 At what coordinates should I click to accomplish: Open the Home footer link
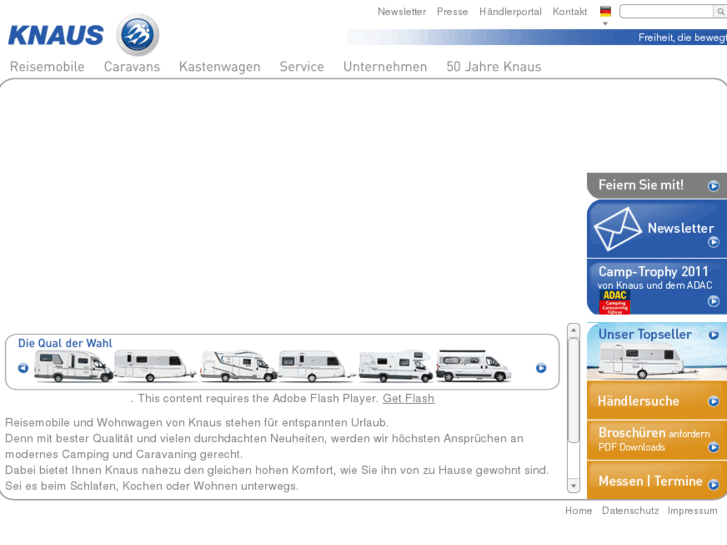point(578,511)
